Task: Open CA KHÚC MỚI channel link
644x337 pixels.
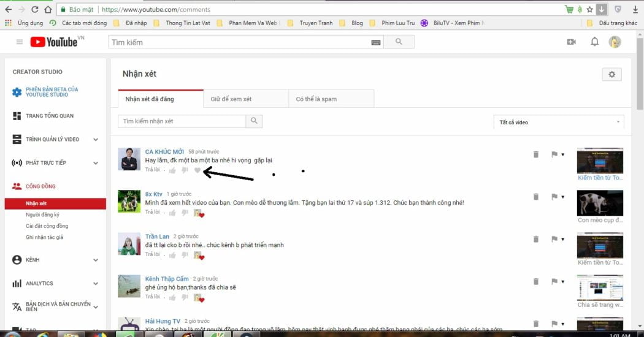Action: coord(164,151)
